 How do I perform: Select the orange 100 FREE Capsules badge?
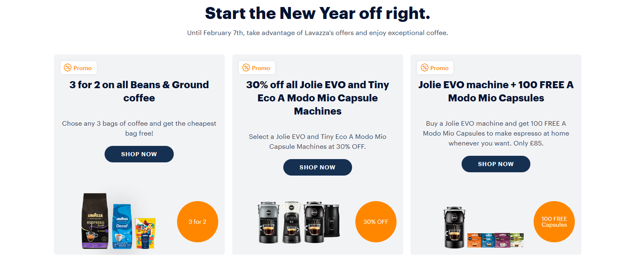(554, 221)
